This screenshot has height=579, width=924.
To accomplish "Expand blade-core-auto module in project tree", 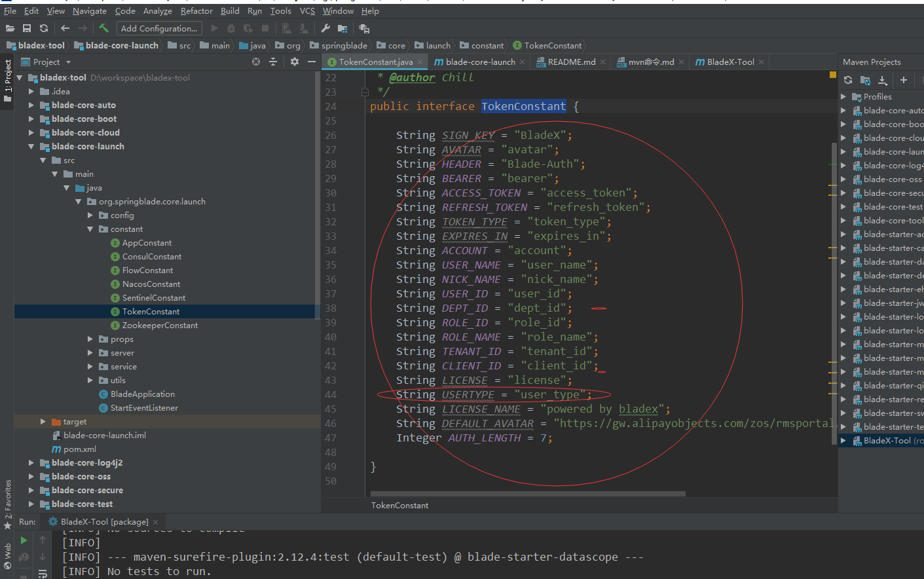I will click(x=31, y=105).
